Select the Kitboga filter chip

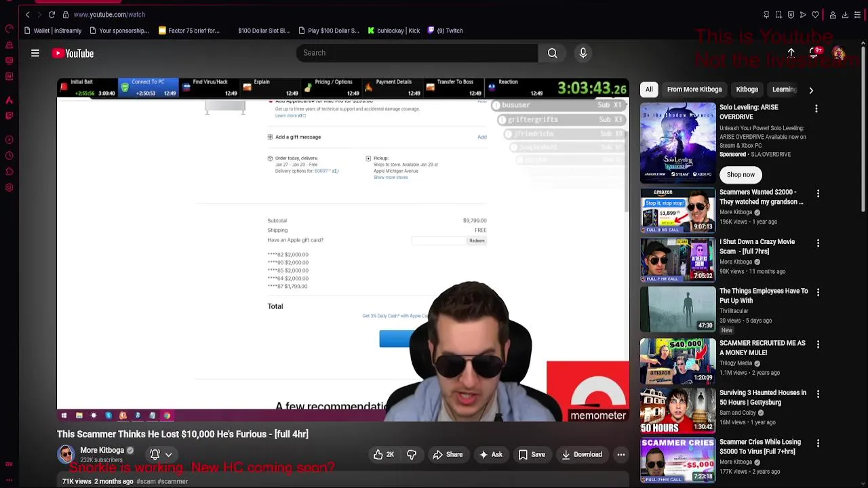tap(747, 89)
